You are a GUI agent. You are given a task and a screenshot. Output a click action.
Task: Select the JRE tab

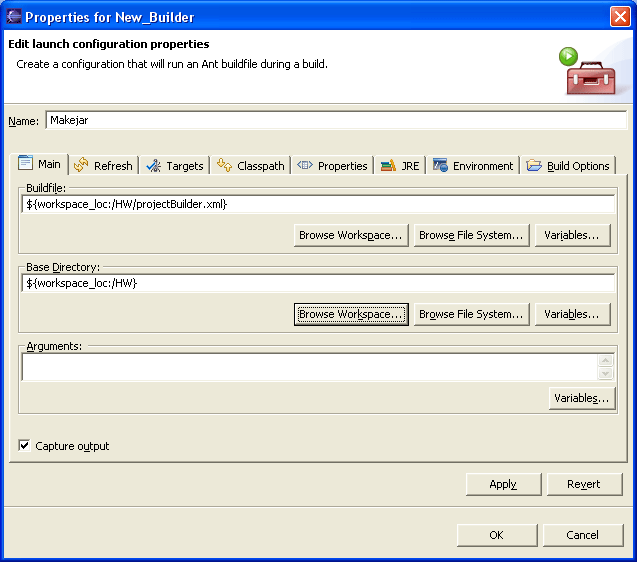pyautogui.click(x=400, y=165)
